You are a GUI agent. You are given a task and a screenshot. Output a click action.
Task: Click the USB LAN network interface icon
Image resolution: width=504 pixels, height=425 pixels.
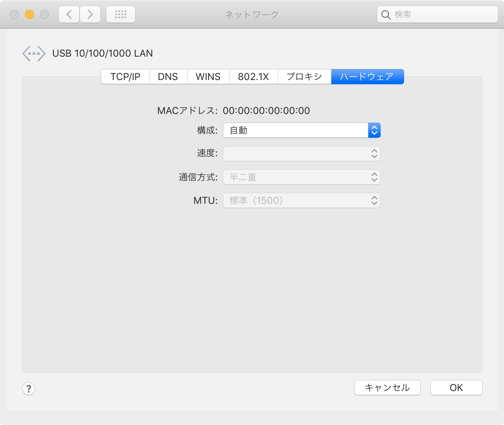point(34,54)
